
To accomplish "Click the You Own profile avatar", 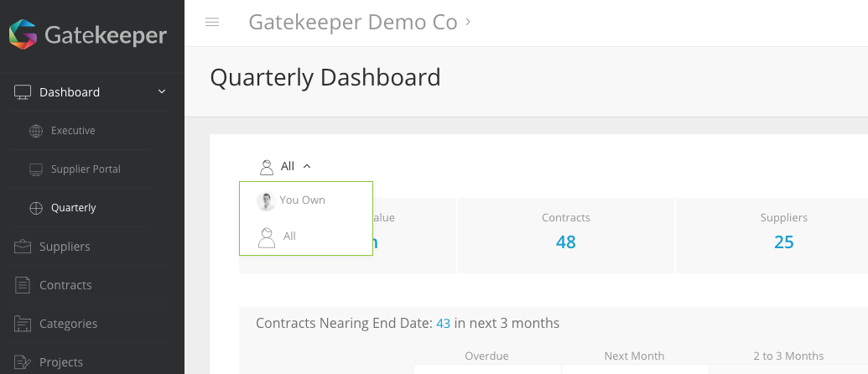I will (x=266, y=201).
